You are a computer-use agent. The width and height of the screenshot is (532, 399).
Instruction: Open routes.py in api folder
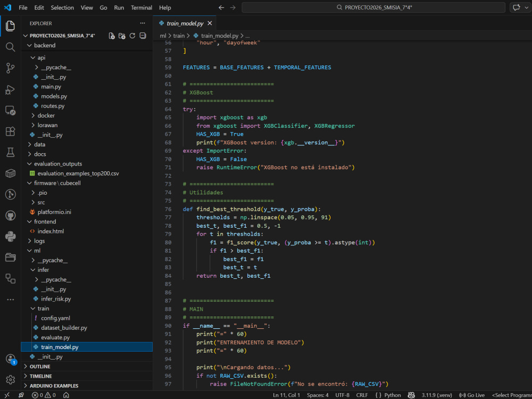point(87,106)
